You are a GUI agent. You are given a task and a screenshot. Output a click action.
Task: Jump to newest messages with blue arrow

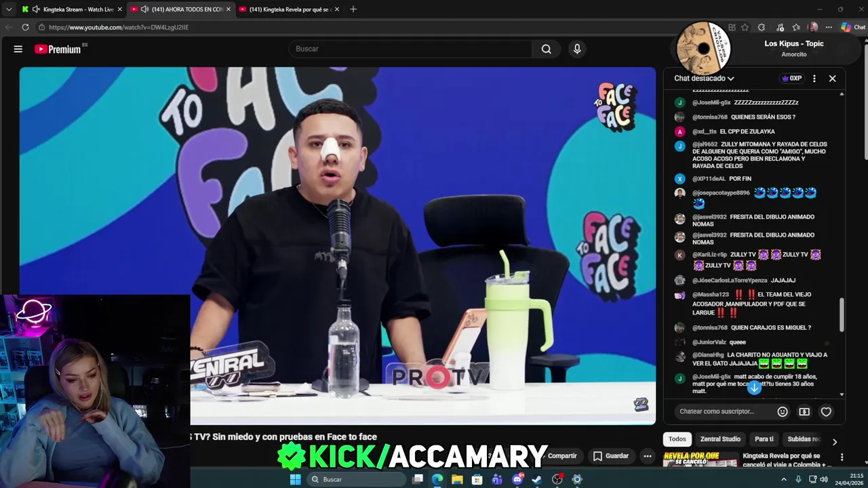click(x=754, y=388)
